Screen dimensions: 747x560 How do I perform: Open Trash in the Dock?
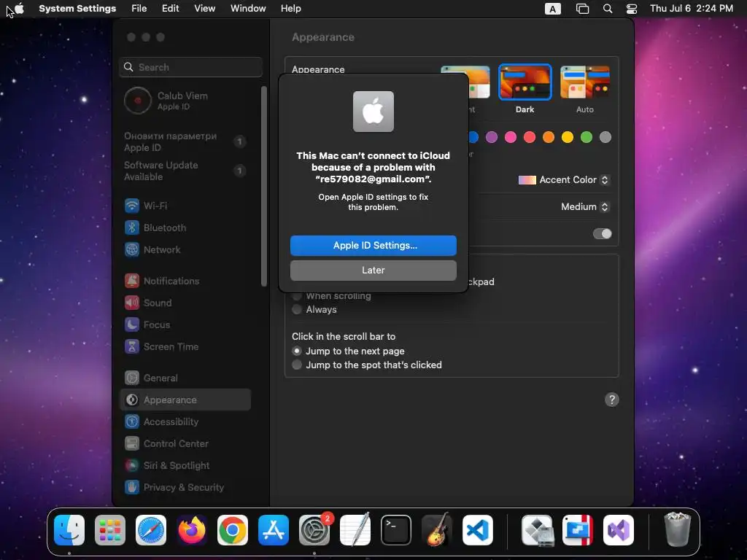coord(677,530)
